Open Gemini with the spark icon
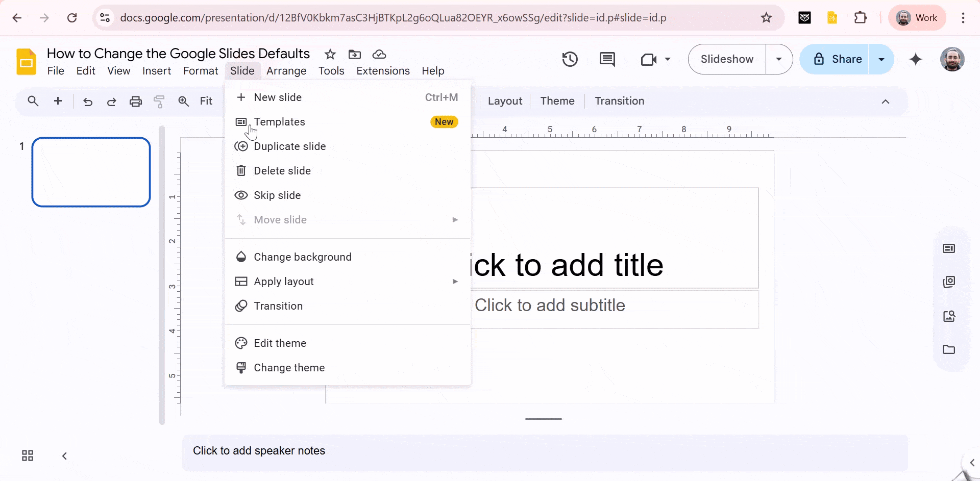The image size is (980, 481). tap(916, 59)
